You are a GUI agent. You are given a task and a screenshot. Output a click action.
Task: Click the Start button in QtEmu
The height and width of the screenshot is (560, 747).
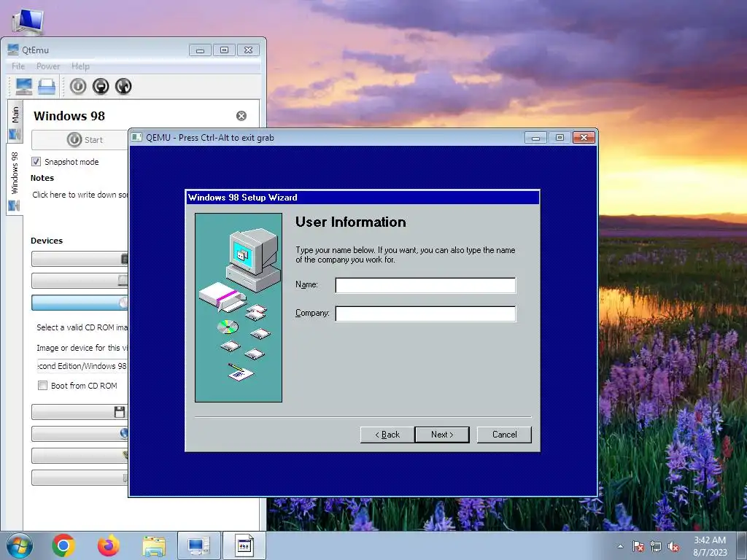80,139
